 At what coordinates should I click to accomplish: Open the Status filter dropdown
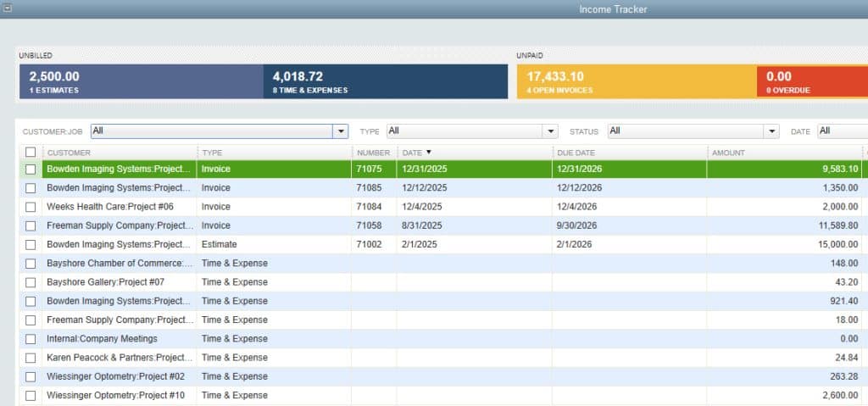tap(693, 131)
